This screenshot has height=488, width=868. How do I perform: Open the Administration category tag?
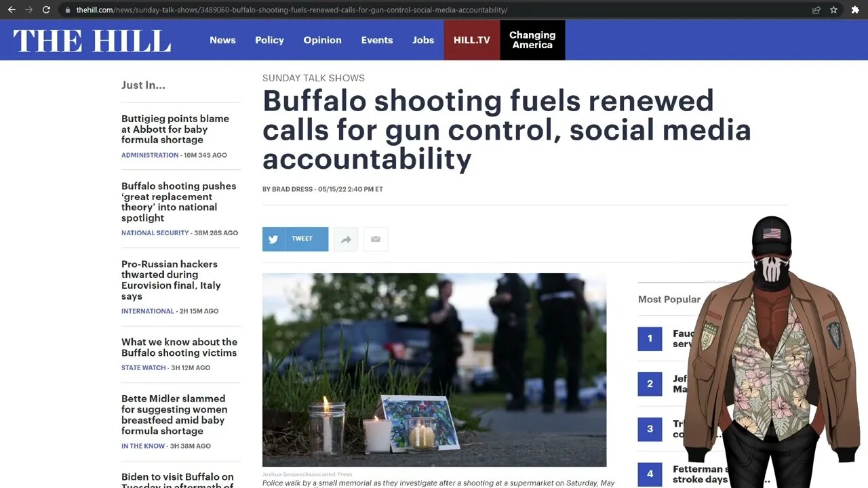tap(150, 155)
